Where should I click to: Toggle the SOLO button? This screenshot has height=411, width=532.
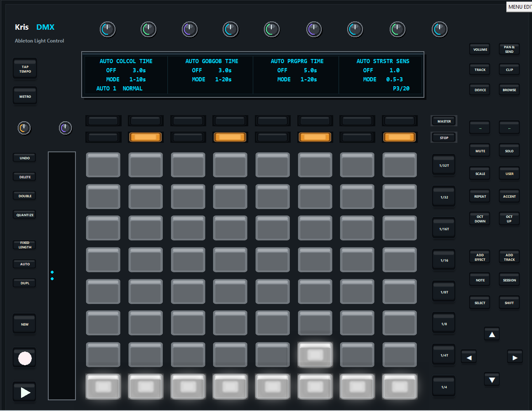(x=509, y=151)
